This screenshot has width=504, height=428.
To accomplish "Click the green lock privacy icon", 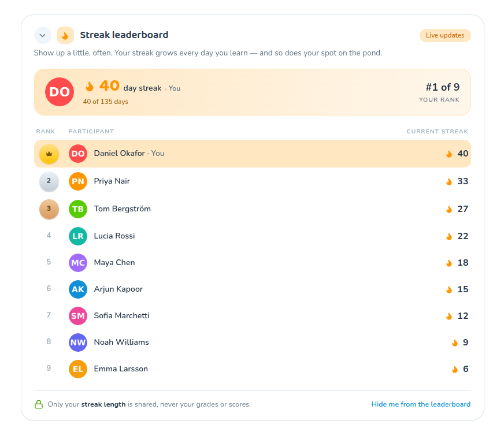I will (x=39, y=404).
